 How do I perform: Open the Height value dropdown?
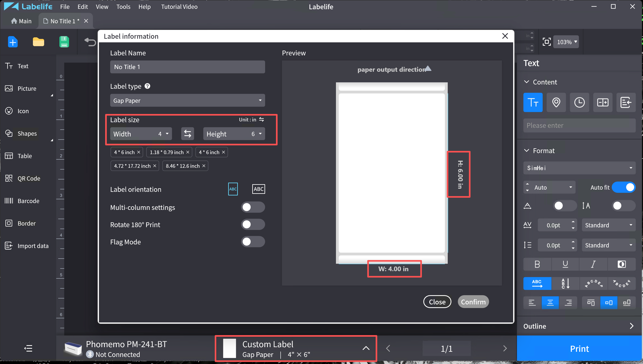tap(260, 134)
